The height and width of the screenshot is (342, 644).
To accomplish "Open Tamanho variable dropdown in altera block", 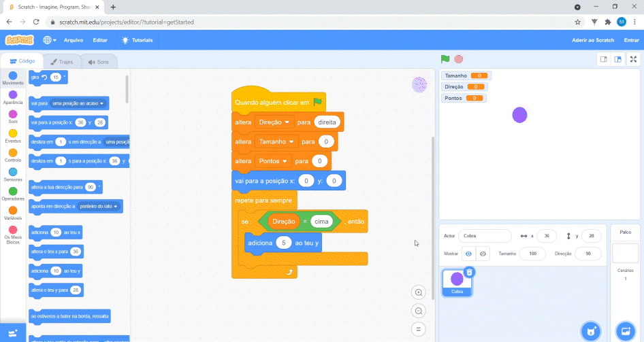I will click(276, 141).
